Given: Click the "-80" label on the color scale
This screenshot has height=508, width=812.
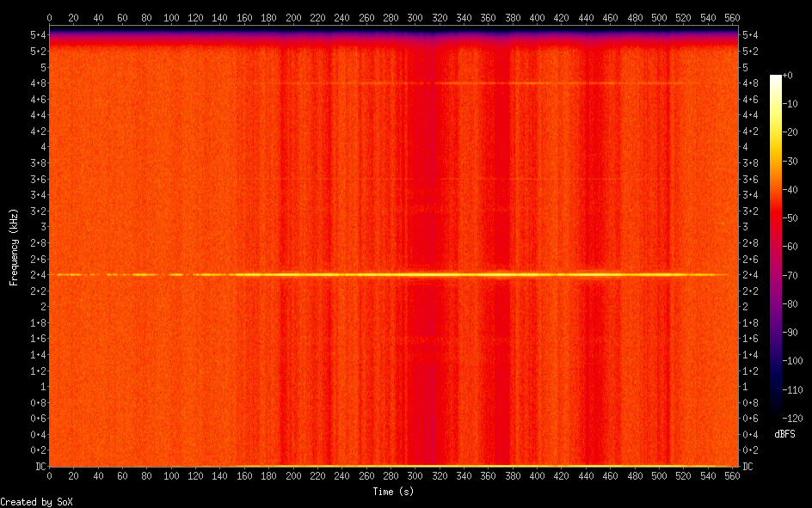Looking at the screenshot, I should tap(793, 303).
